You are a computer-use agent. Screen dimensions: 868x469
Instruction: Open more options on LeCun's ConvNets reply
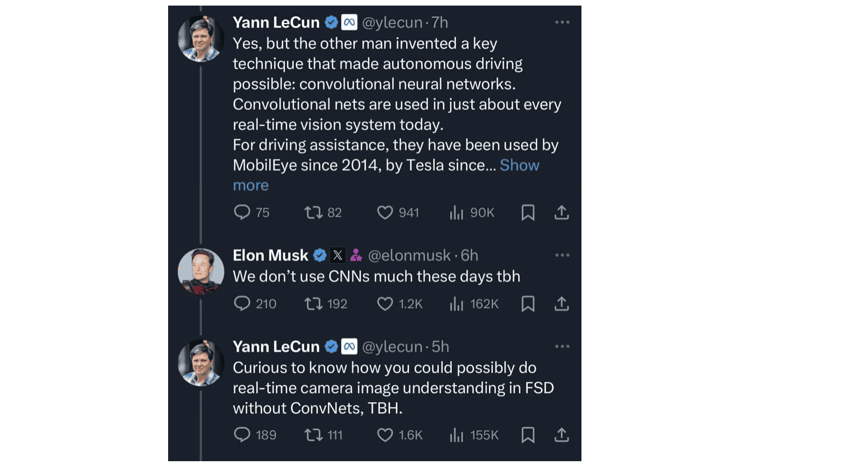(x=562, y=346)
